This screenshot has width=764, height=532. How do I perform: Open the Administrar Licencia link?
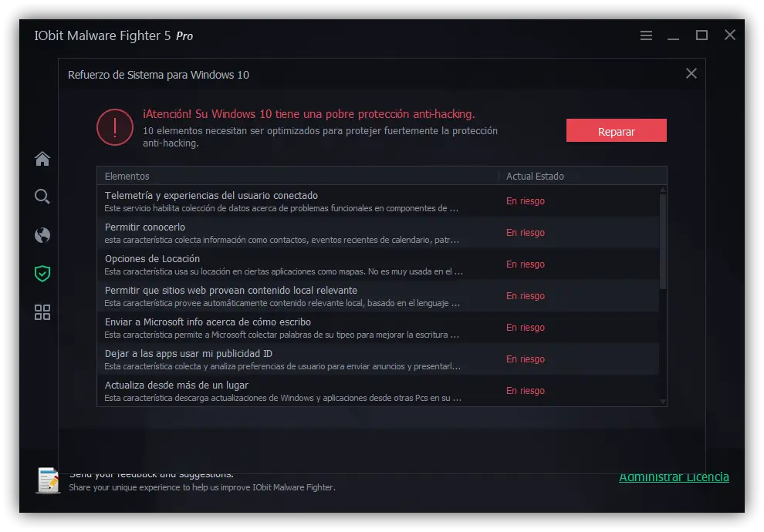(674, 477)
